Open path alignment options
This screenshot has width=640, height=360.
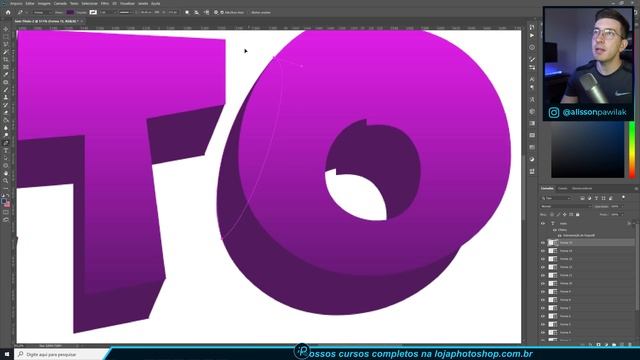point(196,12)
